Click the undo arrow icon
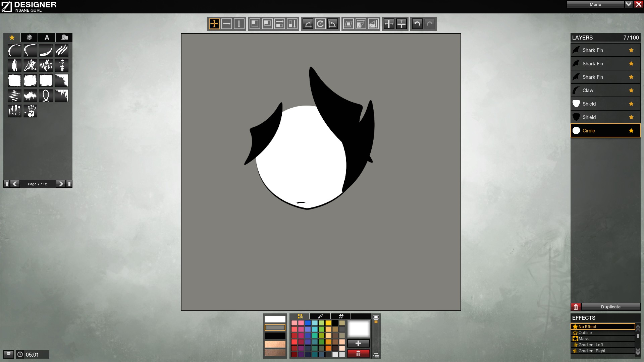 point(417,24)
